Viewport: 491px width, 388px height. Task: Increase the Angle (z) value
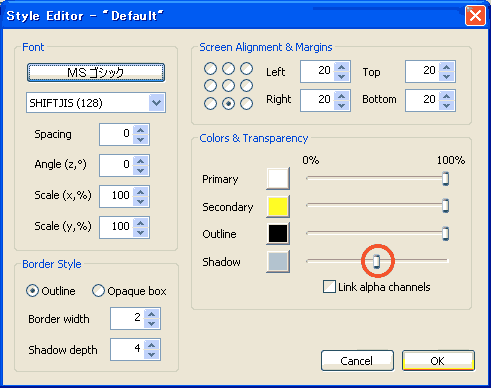[141, 161]
